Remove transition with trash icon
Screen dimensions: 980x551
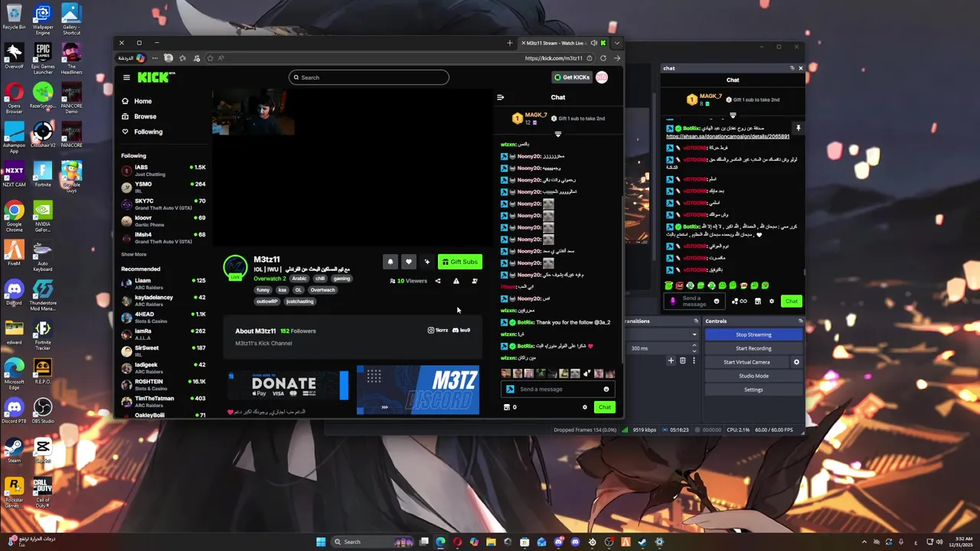pyautogui.click(x=682, y=360)
